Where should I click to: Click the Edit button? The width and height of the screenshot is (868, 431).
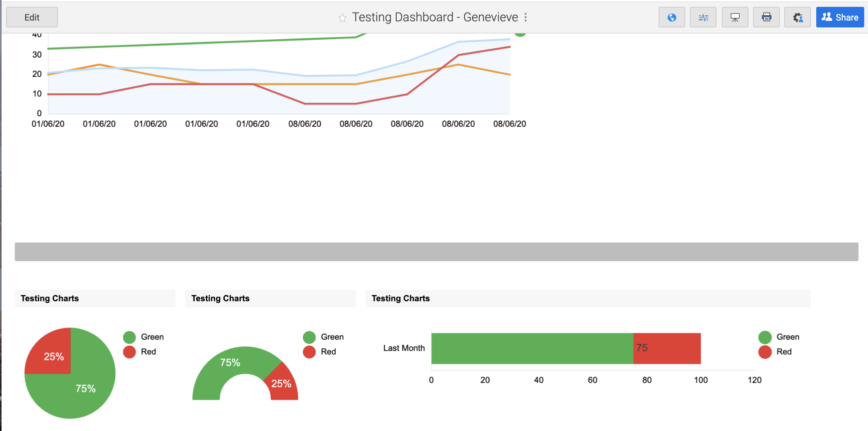32,17
